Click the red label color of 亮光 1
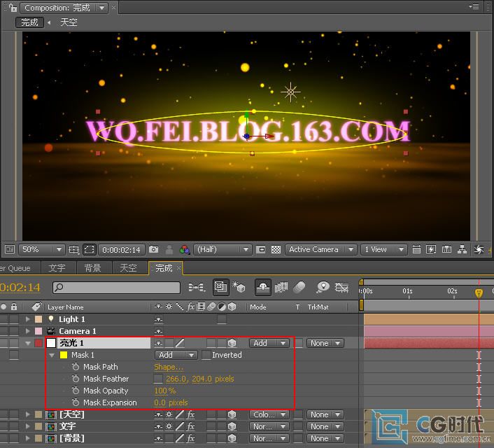Image resolution: width=494 pixels, height=448 pixels. point(38,343)
